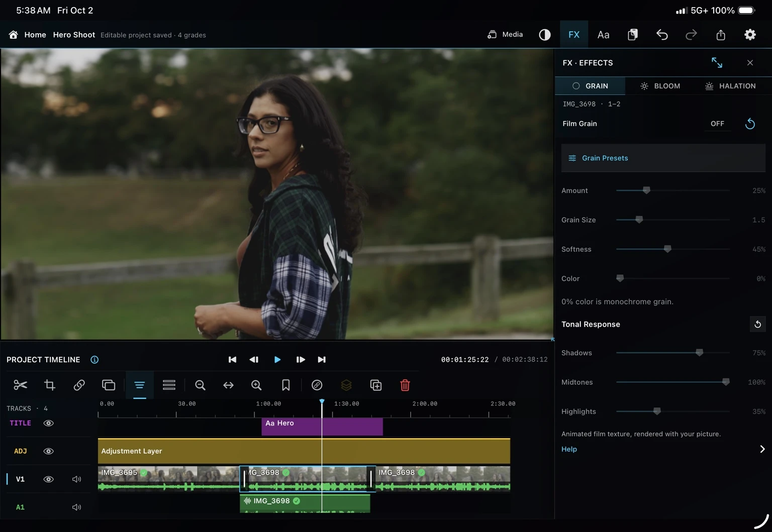Select the Aa Hero title clip
The width and height of the screenshot is (772, 532).
click(322, 427)
